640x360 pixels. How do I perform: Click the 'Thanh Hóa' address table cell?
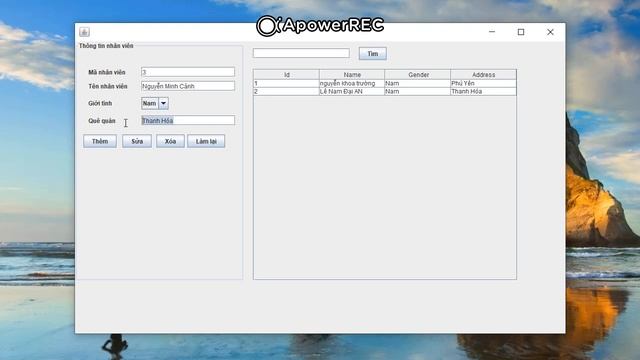pos(483,91)
